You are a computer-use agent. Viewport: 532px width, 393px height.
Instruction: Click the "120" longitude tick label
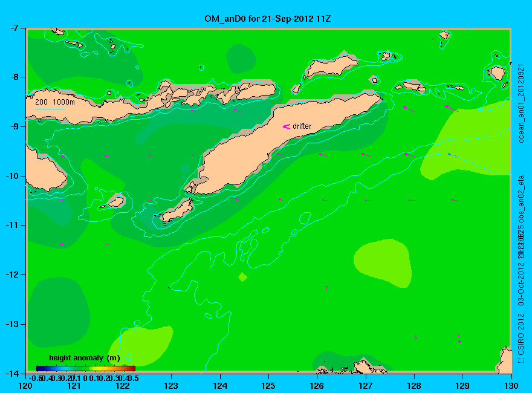[x=26, y=386]
